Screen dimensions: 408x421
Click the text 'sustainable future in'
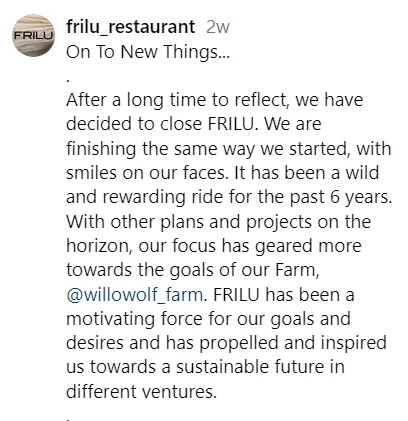point(260,367)
